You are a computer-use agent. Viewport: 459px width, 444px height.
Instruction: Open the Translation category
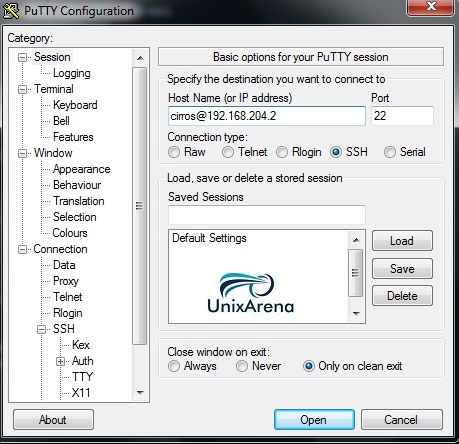[x=79, y=201]
